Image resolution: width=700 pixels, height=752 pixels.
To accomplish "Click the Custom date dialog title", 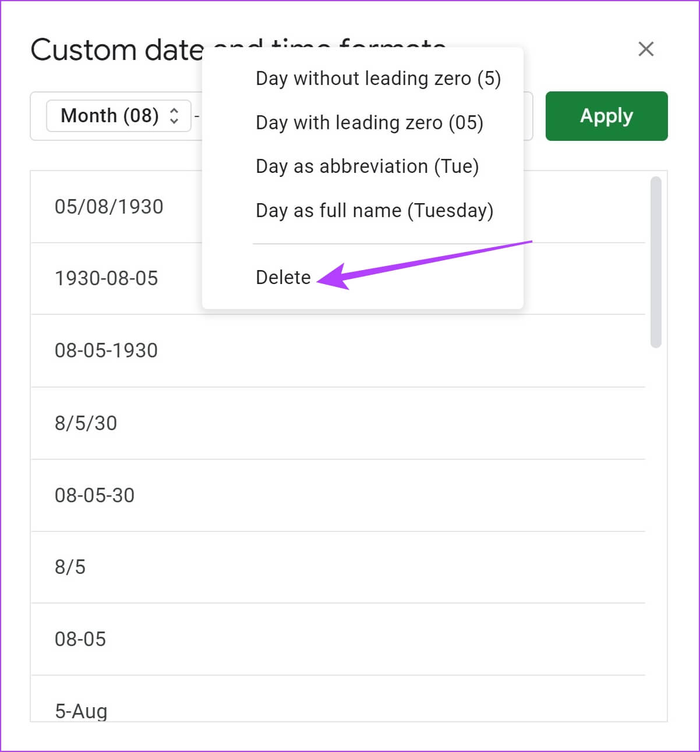I will coord(116,50).
